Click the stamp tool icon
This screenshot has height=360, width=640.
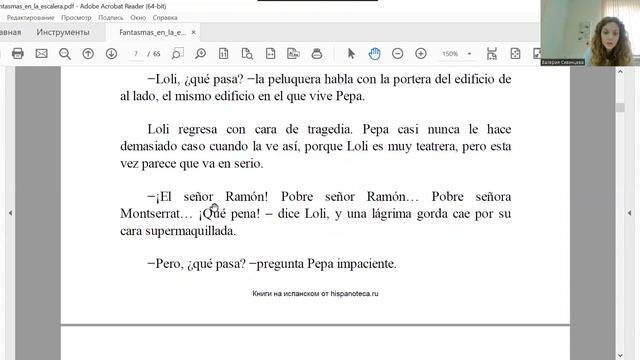click(317, 53)
